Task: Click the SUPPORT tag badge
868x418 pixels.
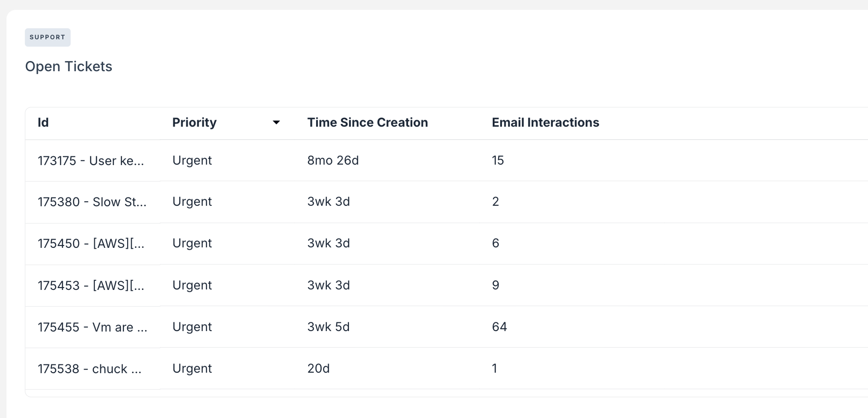Action: point(48,37)
